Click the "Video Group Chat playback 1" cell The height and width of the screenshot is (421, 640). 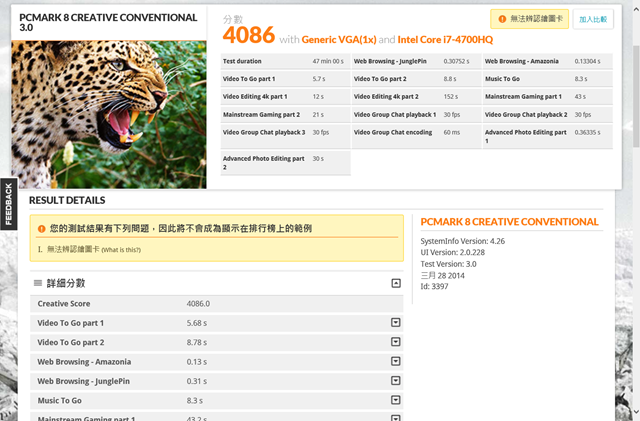(395, 115)
